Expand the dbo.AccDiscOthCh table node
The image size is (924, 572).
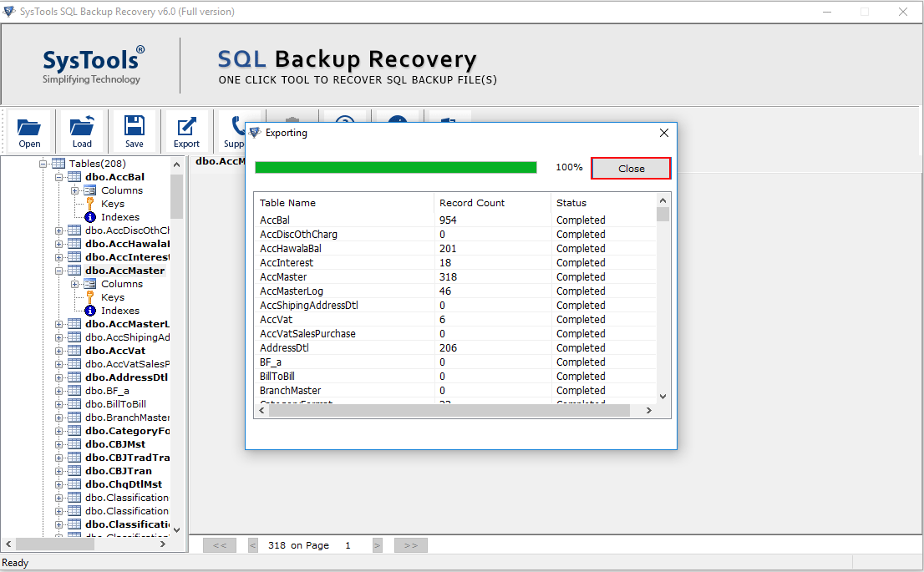pos(59,231)
